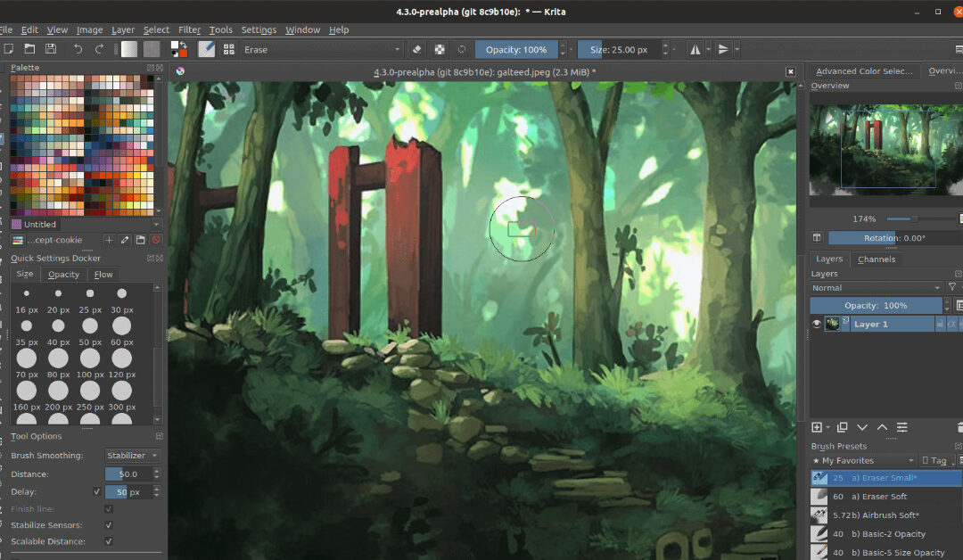Open the brush editor settings
This screenshot has height=560, width=963.
tap(206, 49)
